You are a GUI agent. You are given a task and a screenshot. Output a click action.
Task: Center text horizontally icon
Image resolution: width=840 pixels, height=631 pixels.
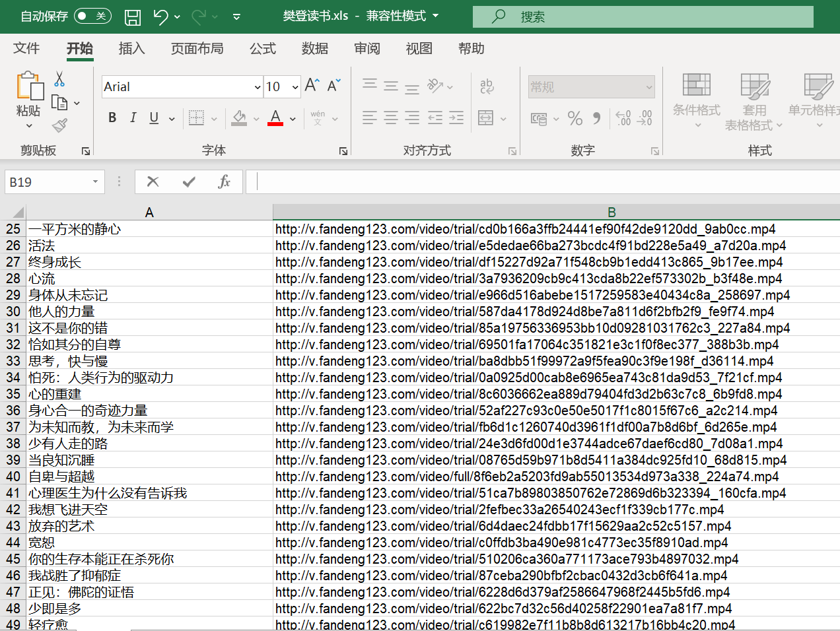click(x=391, y=118)
